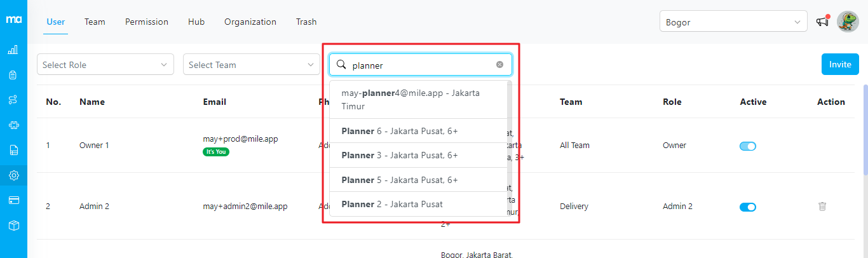Go to the Organization tab
Image resolution: width=868 pixels, height=258 pixels.
point(250,22)
